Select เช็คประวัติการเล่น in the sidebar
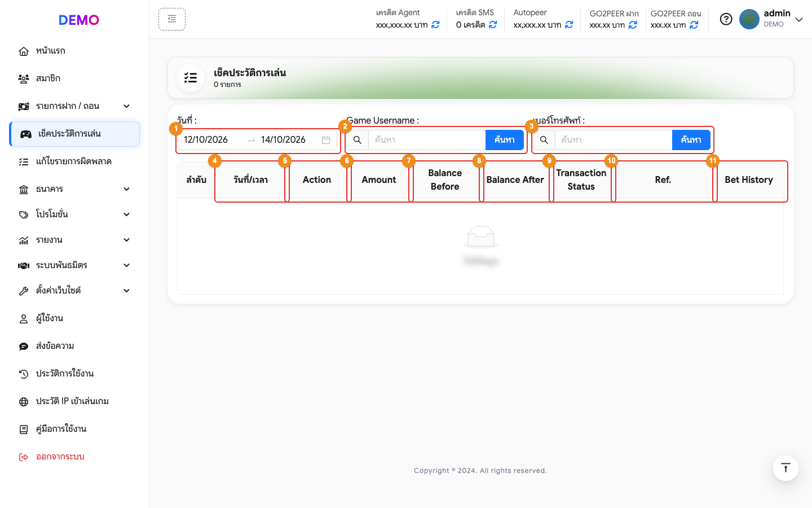This screenshot has height=508, width=812. coord(74,134)
